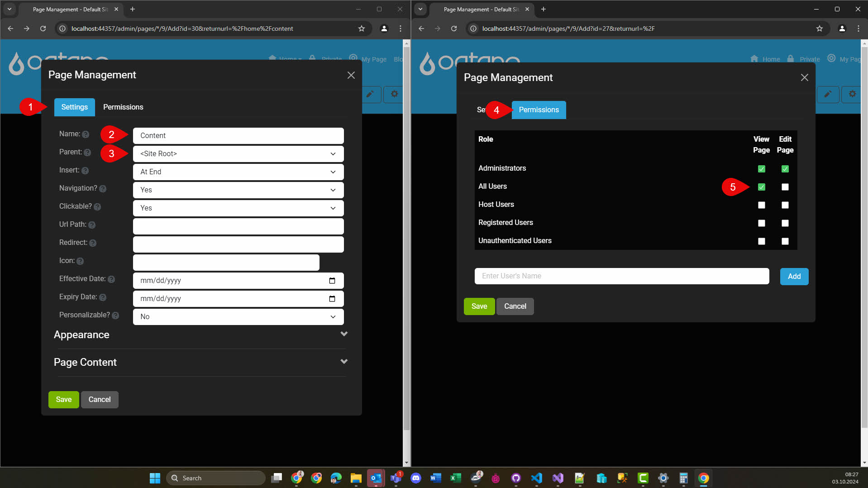This screenshot has height=488, width=868.
Task: Enable Edit Page for Registered Users
Action: pos(785,223)
